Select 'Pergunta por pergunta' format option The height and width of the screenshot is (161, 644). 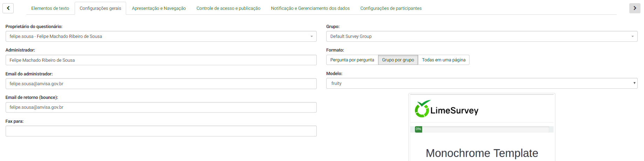[352, 60]
